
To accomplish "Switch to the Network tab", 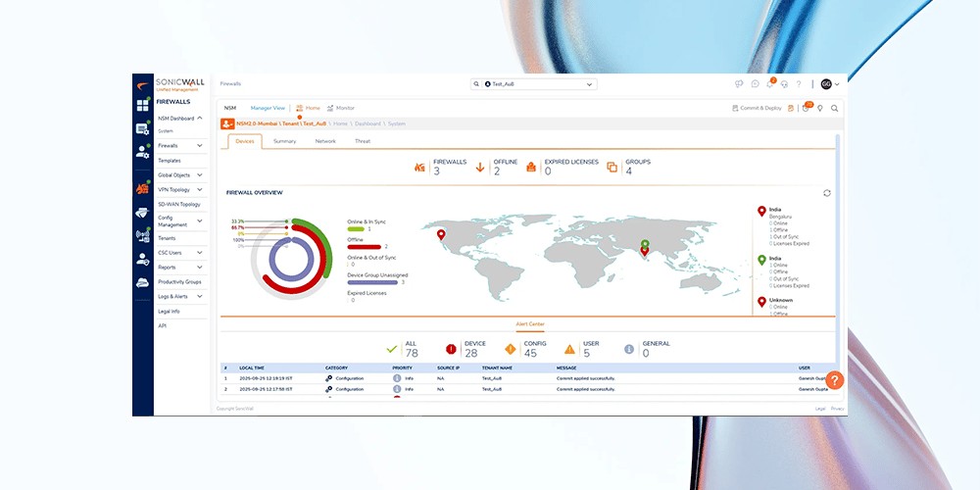I will click(x=325, y=141).
